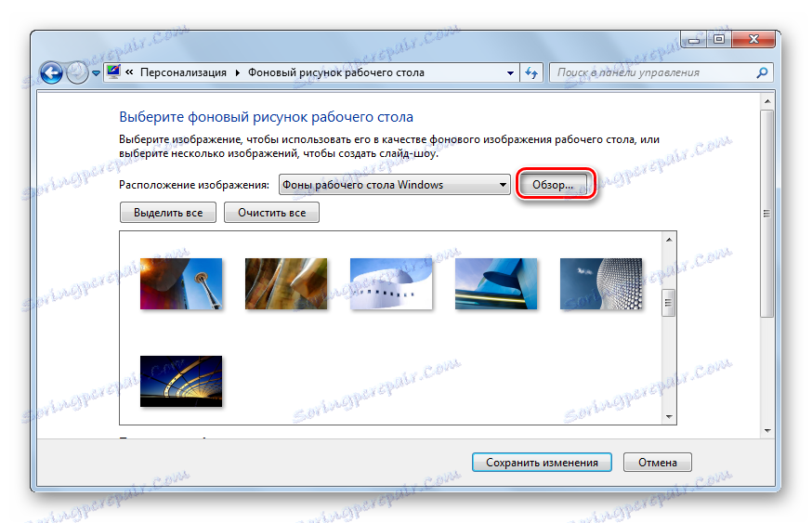This screenshot has height=523, width=812.
Task: Click the double chevron in address bar
Action: pyautogui.click(x=129, y=72)
